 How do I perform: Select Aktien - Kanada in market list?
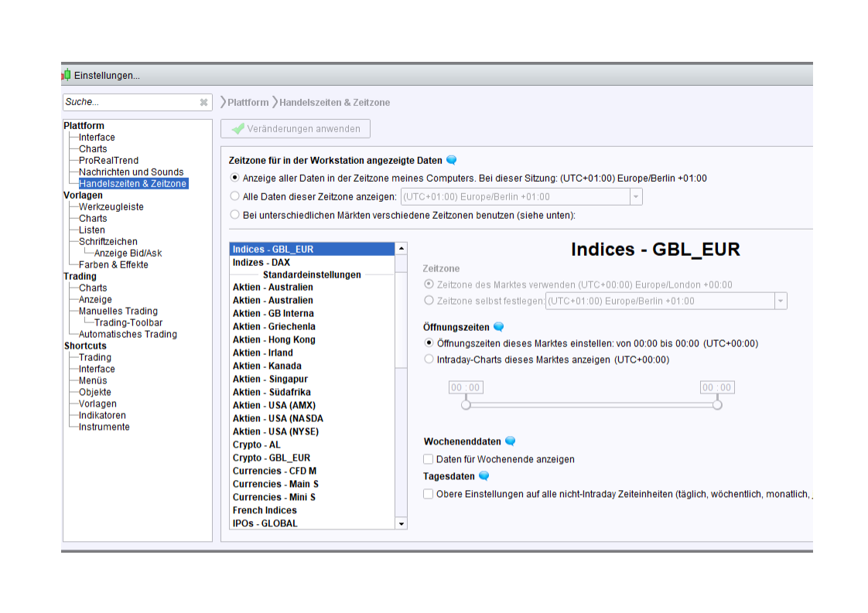[313, 366]
